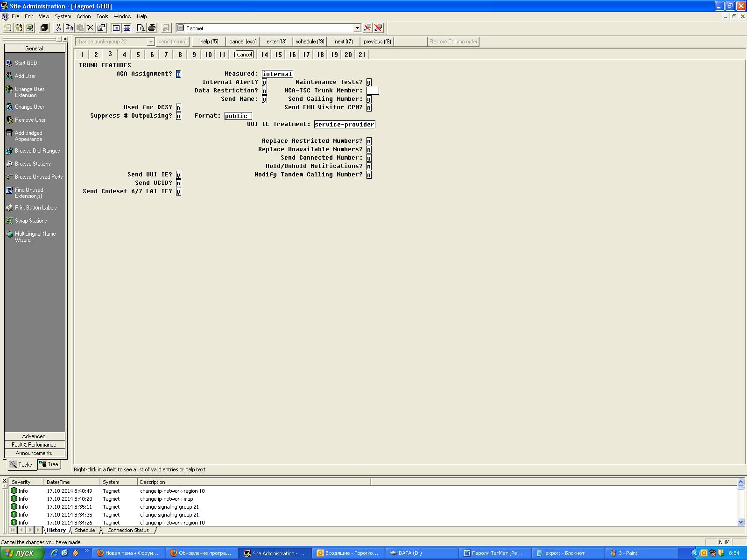
Task: Open Browse Dial Ranges task
Action: tap(37, 151)
